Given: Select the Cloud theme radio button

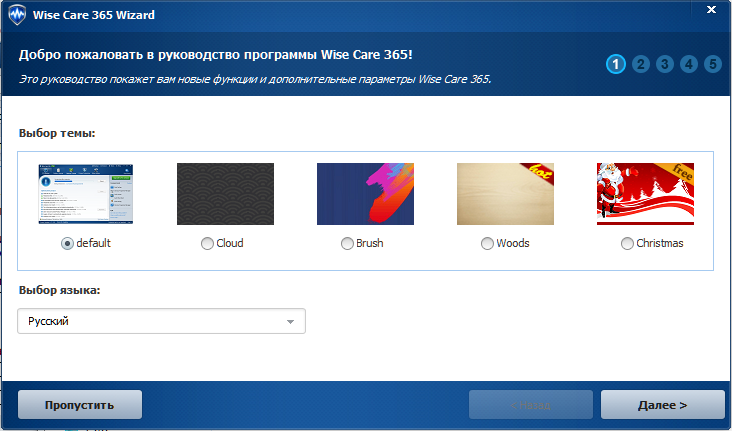Looking at the screenshot, I should click(207, 243).
